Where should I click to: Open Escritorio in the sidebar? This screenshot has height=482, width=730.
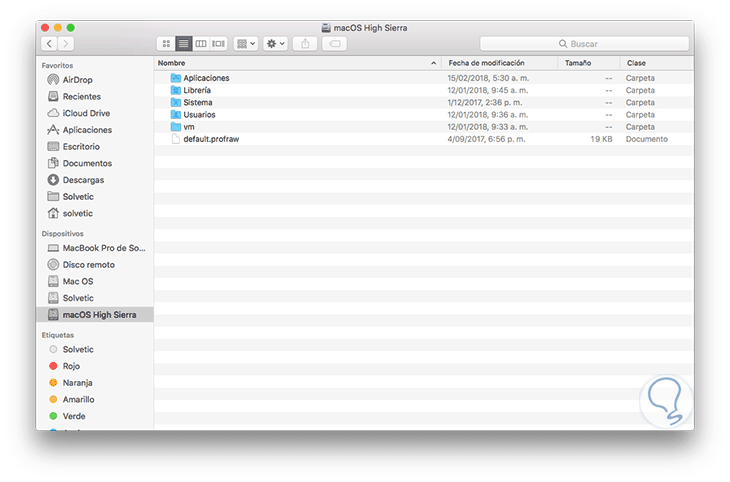coord(95,147)
